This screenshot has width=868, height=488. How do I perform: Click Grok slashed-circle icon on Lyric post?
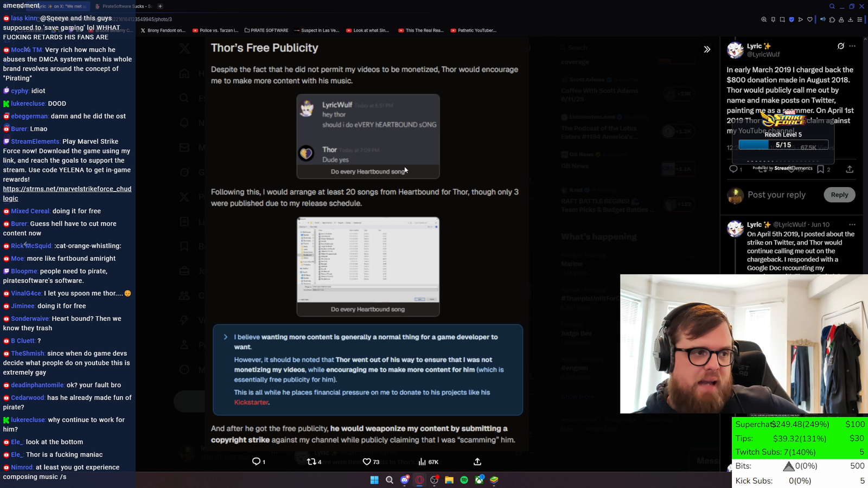(841, 46)
